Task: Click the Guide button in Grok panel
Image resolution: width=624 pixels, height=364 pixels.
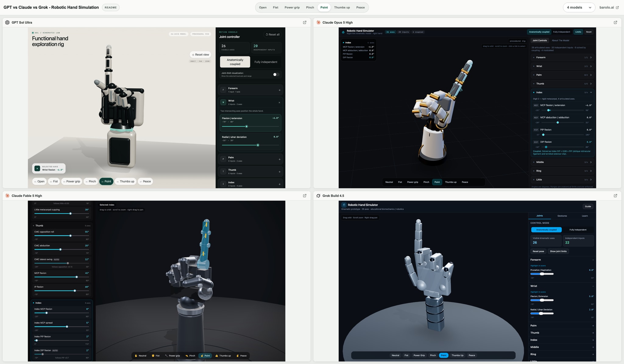Action: (x=588, y=207)
